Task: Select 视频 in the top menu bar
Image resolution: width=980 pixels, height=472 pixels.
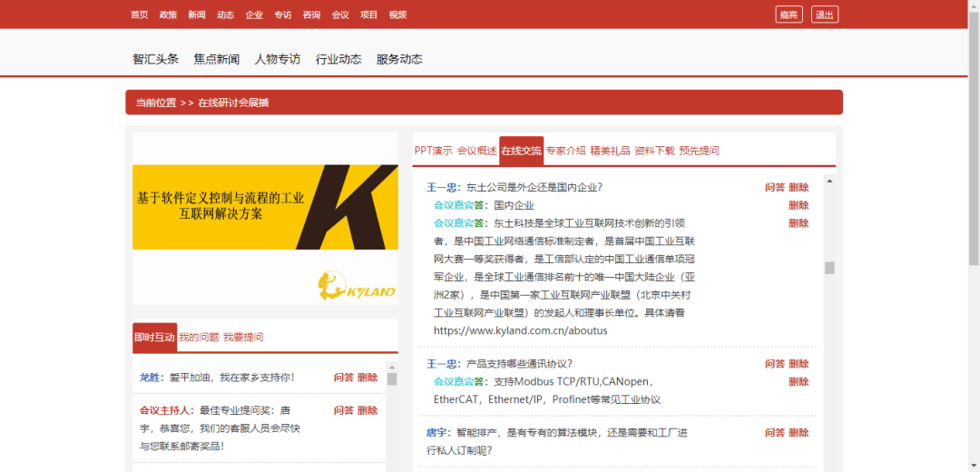Action: click(397, 15)
